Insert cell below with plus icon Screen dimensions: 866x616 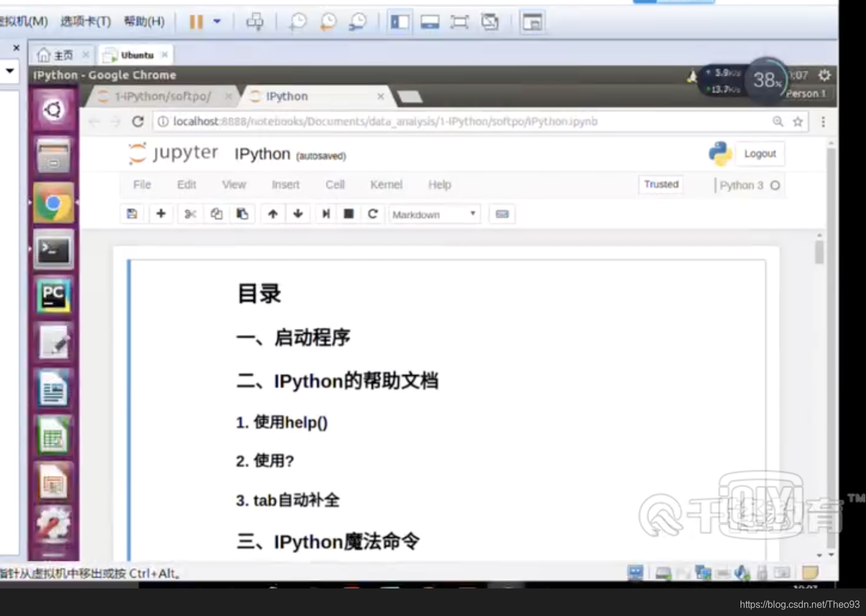161,214
